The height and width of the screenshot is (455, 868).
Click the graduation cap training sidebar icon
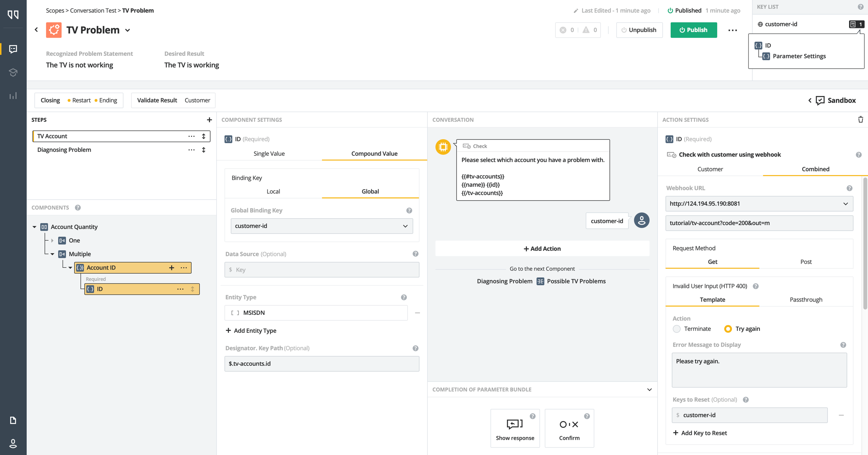pos(13,72)
